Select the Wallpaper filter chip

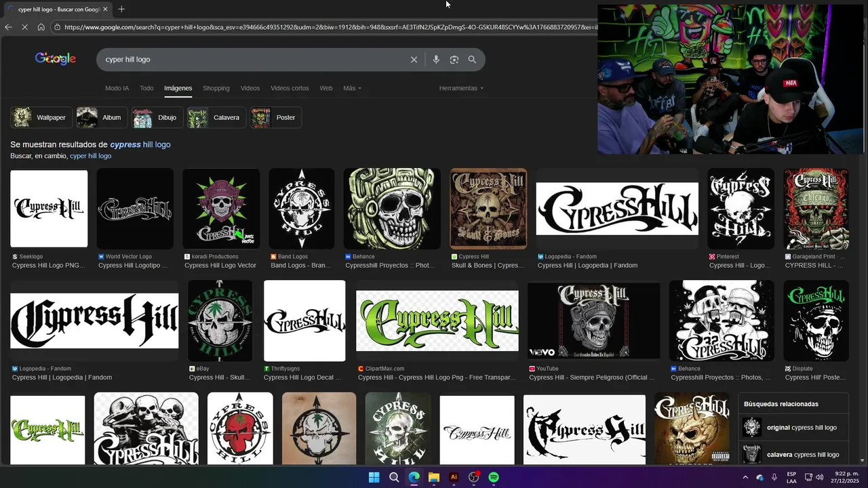pyautogui.click(x=41, y=117)
